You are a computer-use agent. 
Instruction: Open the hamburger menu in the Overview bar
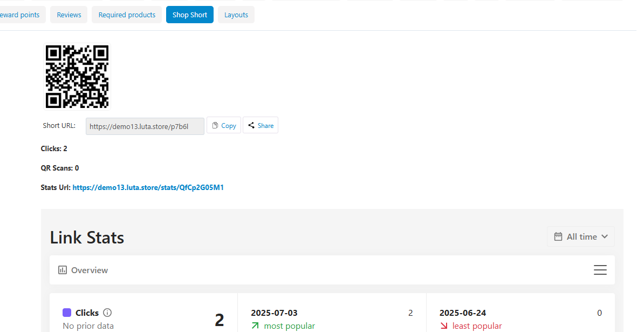click(x=600, y=270)
